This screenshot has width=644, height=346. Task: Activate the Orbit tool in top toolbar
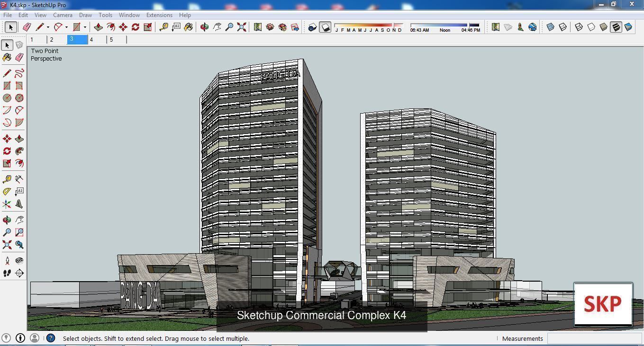tap(205, 27)
